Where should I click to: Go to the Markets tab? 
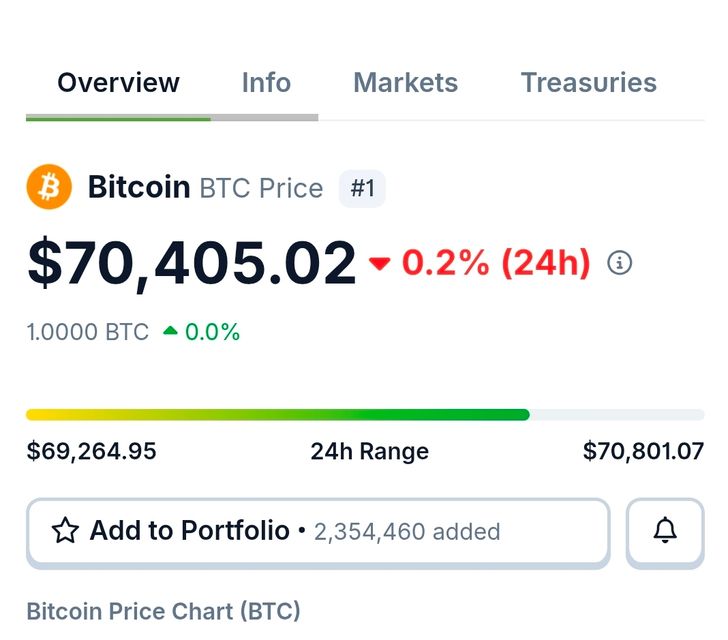[405, 83]
